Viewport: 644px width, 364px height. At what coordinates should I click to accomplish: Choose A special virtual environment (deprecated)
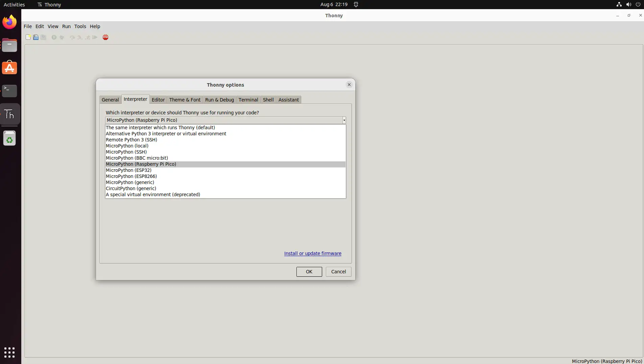pos(225,195)
